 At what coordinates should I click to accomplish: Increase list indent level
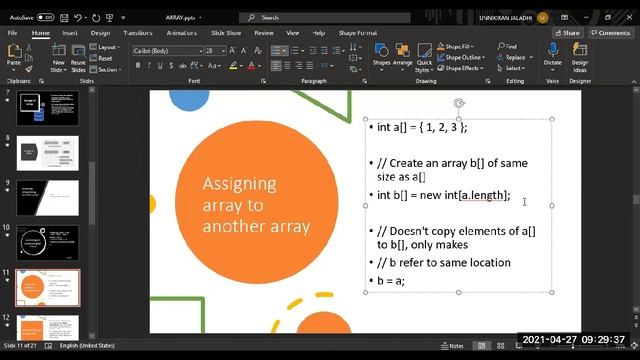(324, 51)
